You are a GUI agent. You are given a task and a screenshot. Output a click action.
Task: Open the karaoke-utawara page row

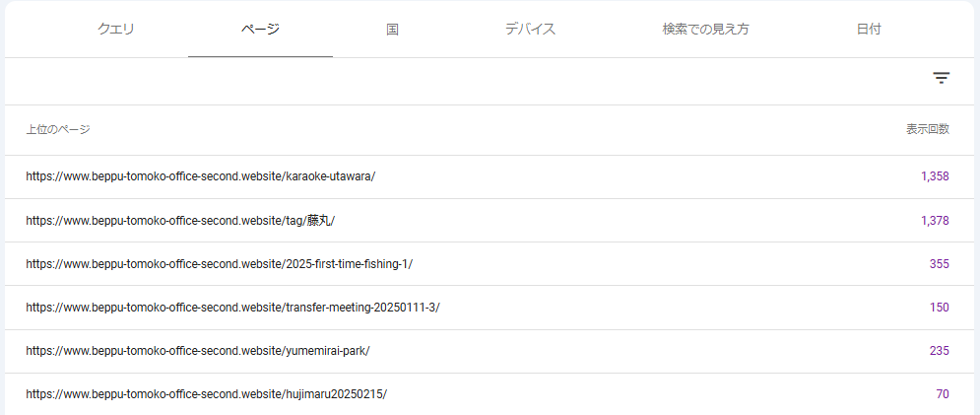201,176
